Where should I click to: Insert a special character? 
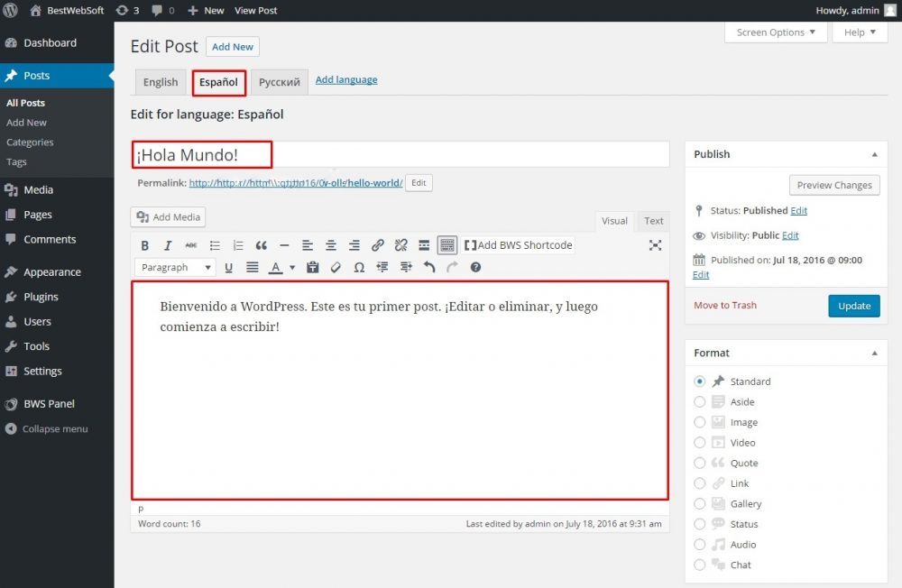[361, 267]
